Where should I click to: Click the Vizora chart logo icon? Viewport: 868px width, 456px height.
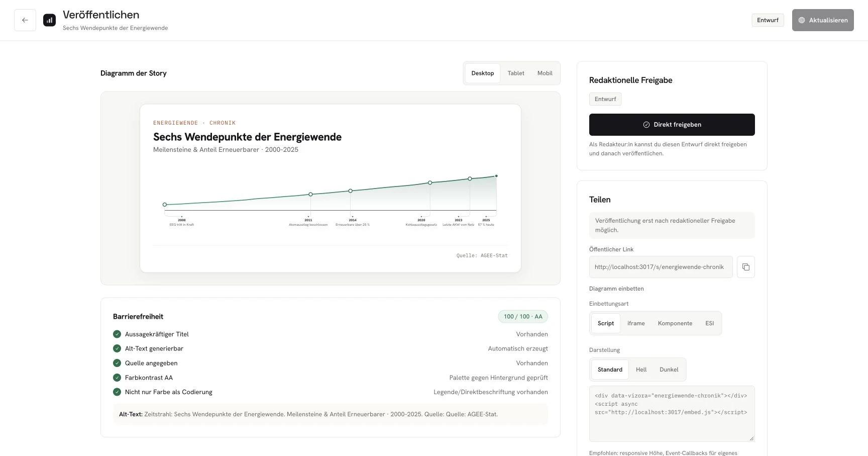(49, 20)
